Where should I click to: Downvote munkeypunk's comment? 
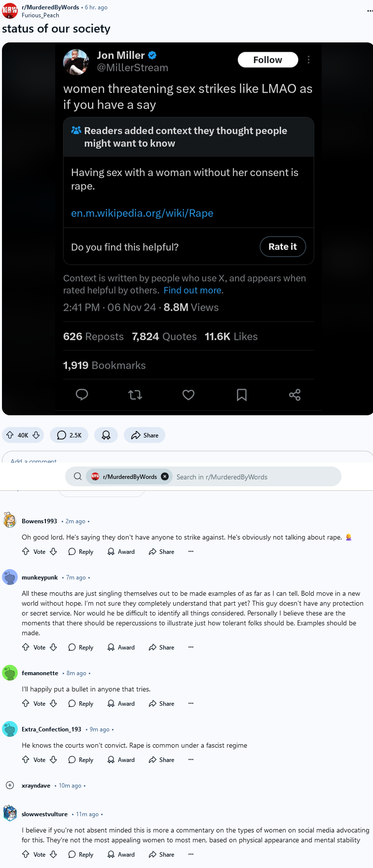[53, 647]
